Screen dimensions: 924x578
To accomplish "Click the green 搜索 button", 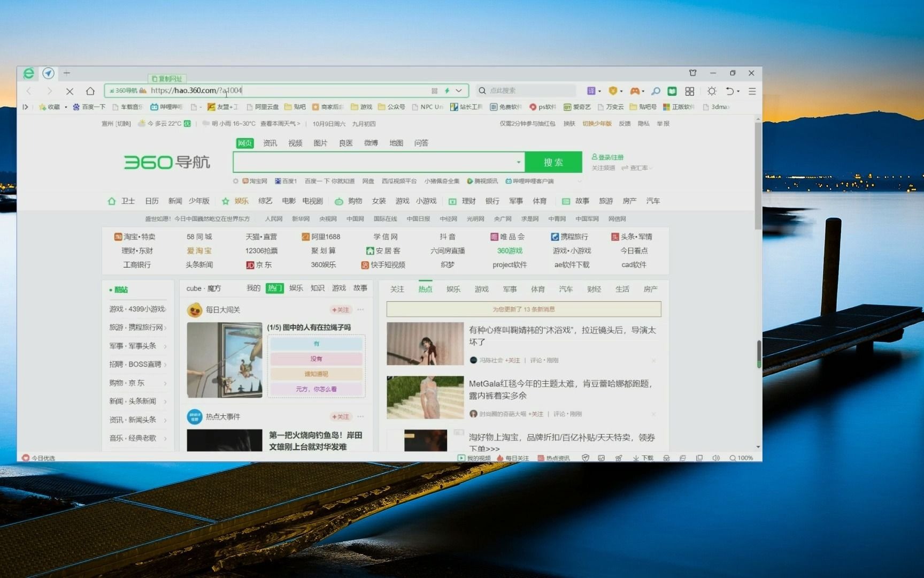I will tap(553, 162).
